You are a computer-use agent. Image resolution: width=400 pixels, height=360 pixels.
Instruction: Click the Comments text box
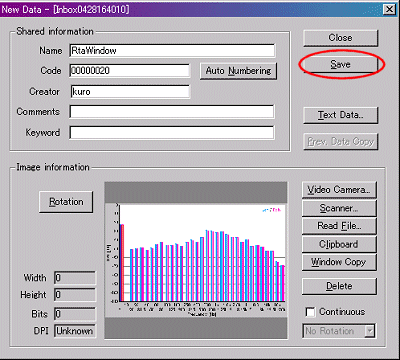172,112
